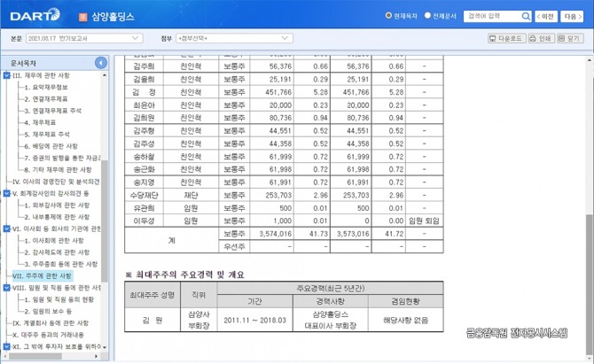Select the 현재목차 radio button

click(389, 16)
